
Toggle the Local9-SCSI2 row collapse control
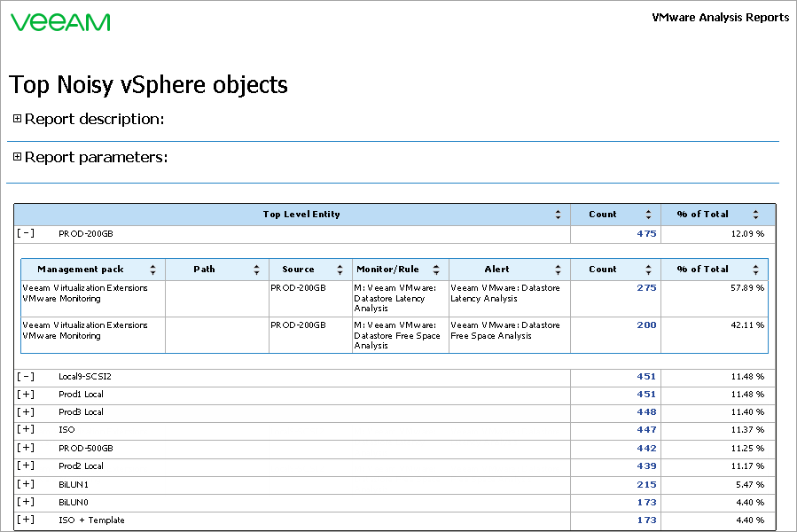click(26, 377)
